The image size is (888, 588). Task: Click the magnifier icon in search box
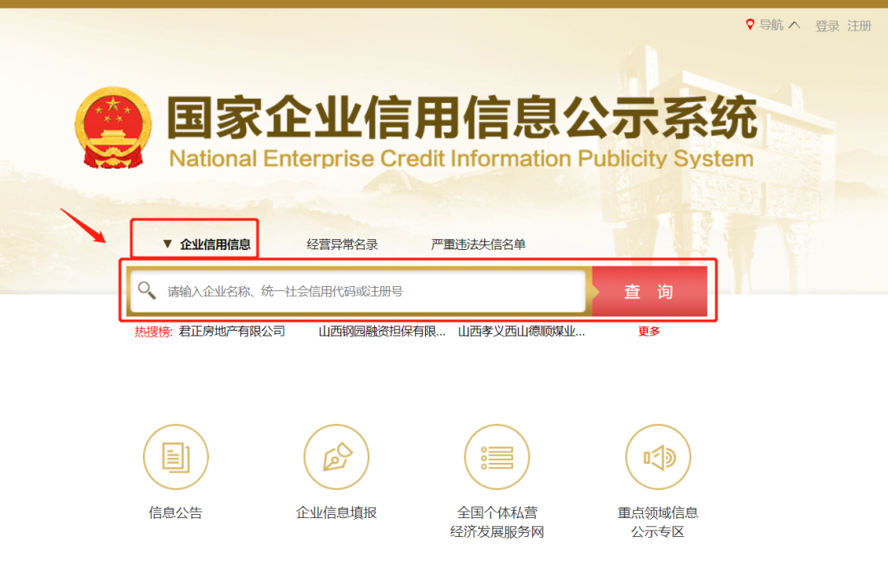coord(146,290)
